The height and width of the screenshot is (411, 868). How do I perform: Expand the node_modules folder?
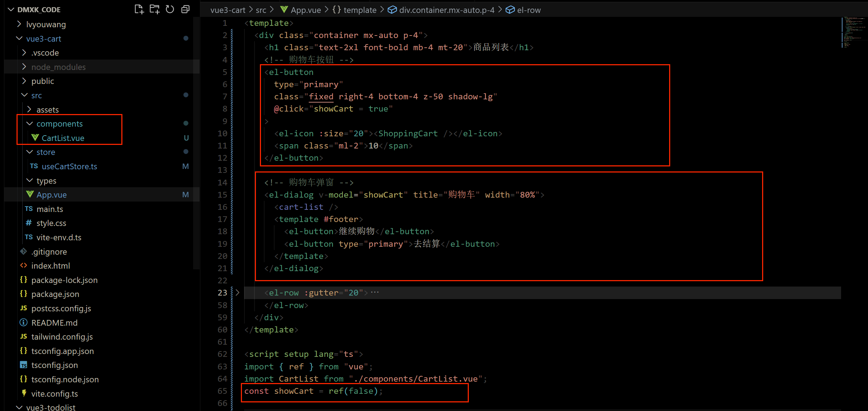[x=58, y=67]
